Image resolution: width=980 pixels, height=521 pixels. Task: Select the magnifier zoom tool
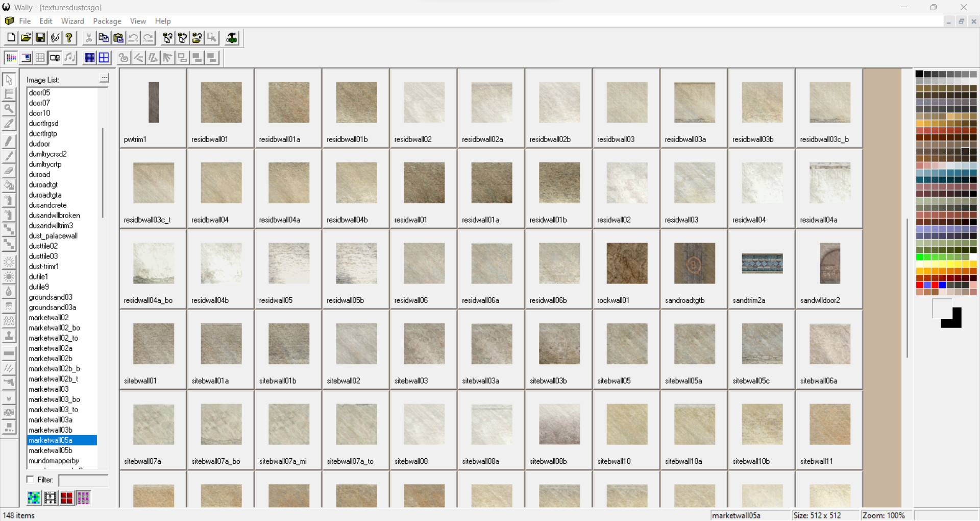pyautogui.click(x=9, y=108)
